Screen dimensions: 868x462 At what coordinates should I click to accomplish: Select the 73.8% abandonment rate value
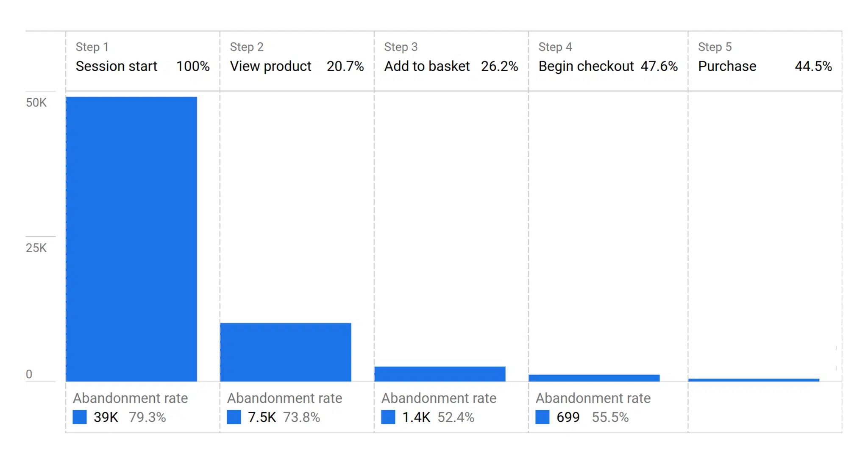click(x=301, y=417)
